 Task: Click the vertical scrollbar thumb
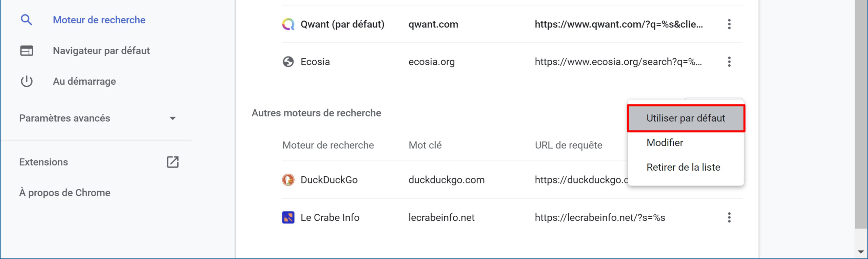click(861, 114)
